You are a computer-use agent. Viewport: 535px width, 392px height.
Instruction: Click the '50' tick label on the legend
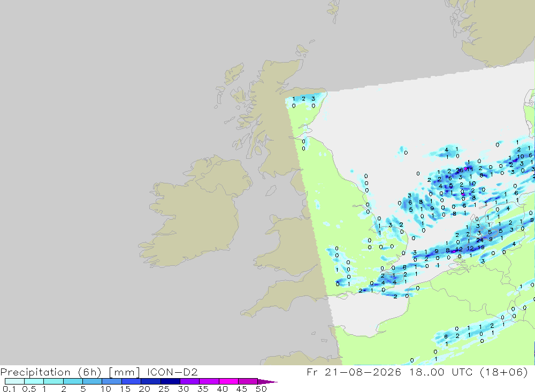pos(261,389)
